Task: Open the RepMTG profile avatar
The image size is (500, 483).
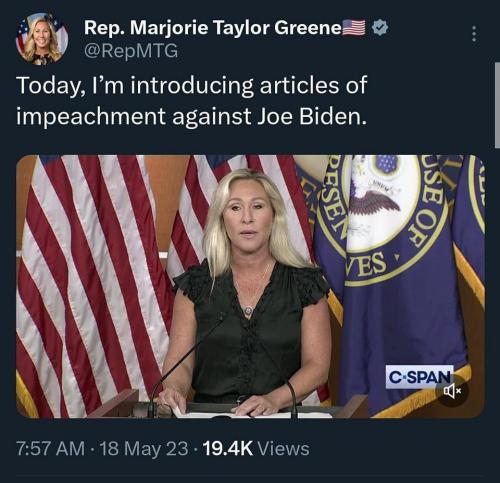Action: 42,39
